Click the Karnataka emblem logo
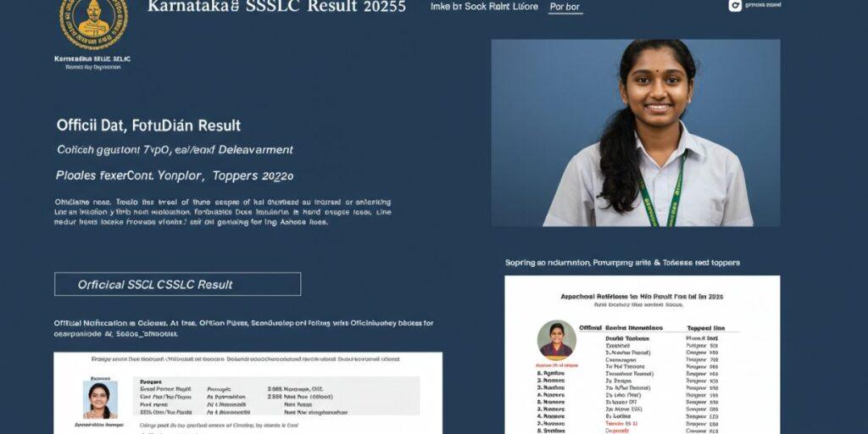The image size is (868, 434). tap(93, 23)
